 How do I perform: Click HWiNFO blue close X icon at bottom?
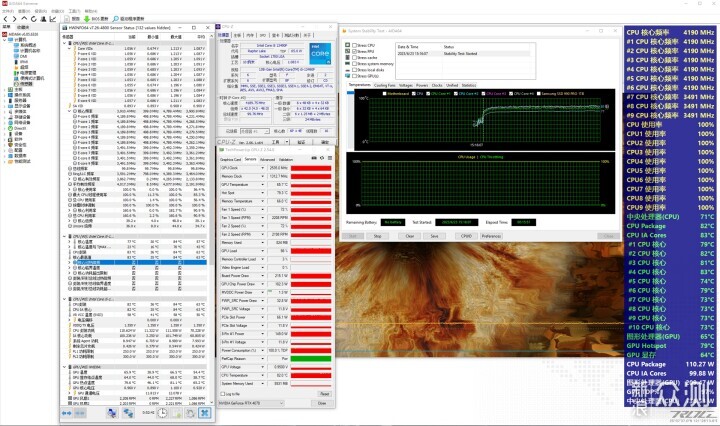204,413
